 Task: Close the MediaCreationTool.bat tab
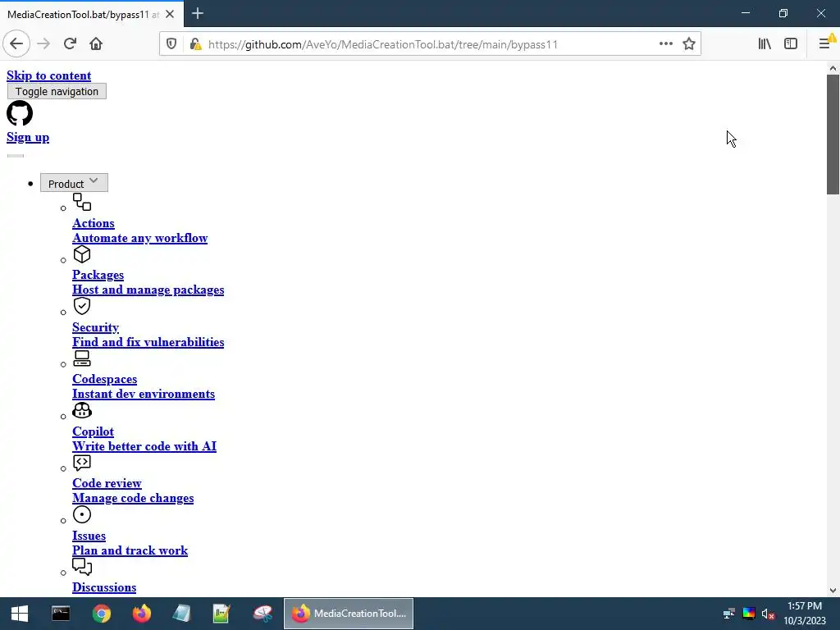pyautogui.click(x=170, y=15)
